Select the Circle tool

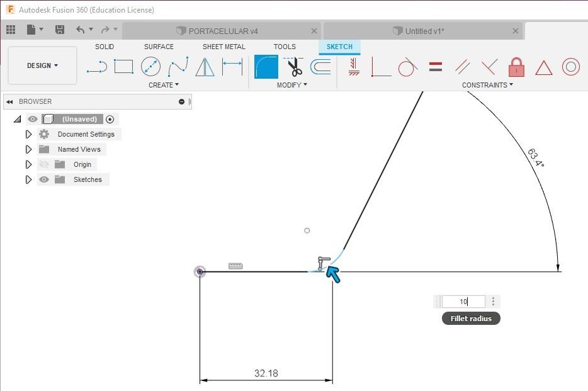click(x=150, y=67)
